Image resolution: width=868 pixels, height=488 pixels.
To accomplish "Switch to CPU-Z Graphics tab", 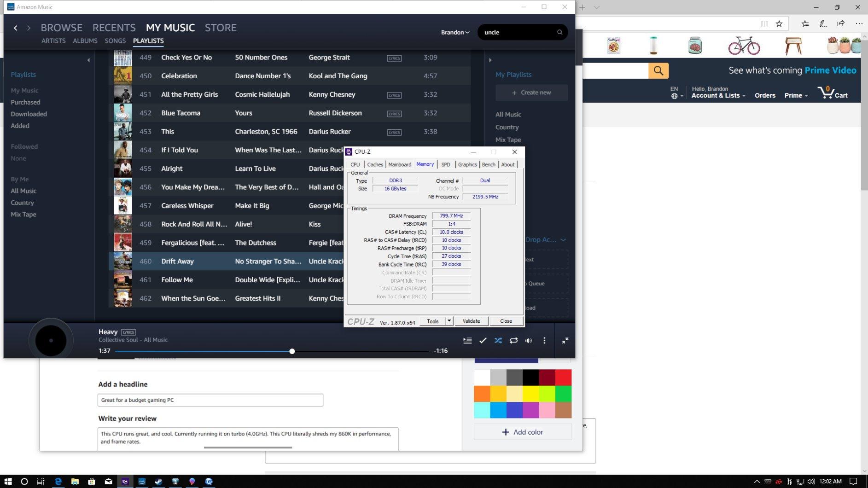I will click(x=467, y=165).
